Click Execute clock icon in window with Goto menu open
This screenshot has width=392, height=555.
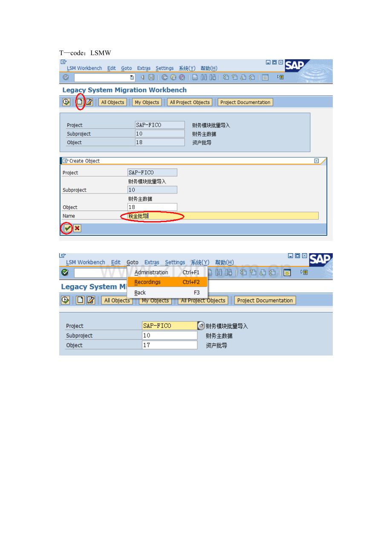pyautogui.click(x=65, y=300)
